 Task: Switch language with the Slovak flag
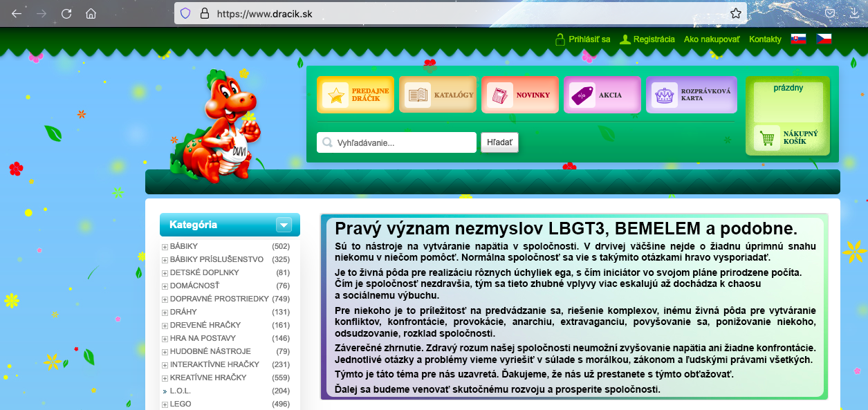798,39
